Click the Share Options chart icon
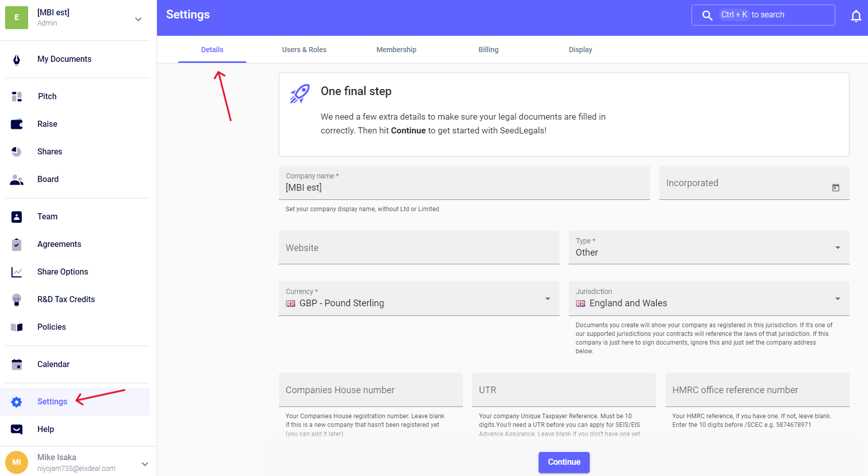 [x=16, y=272]
